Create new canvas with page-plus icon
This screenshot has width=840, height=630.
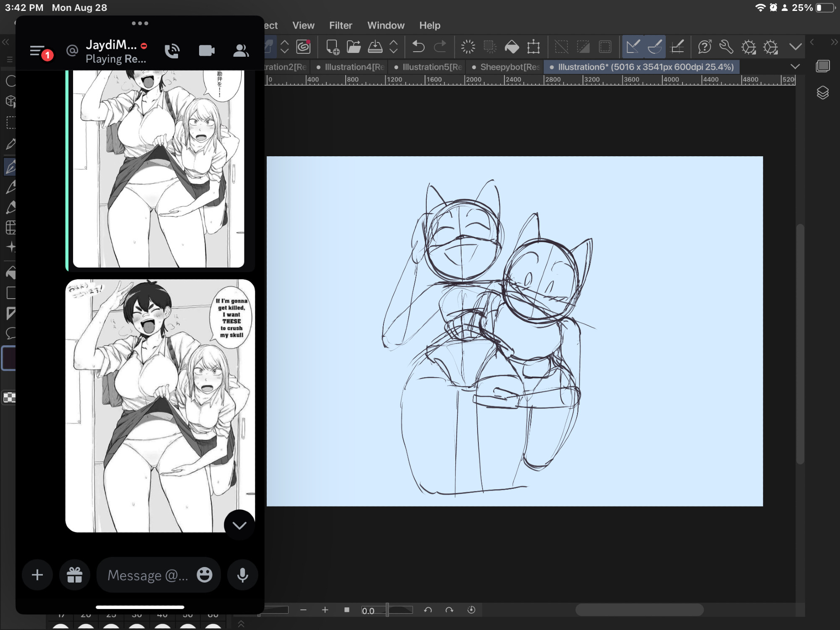coord(332,47)
